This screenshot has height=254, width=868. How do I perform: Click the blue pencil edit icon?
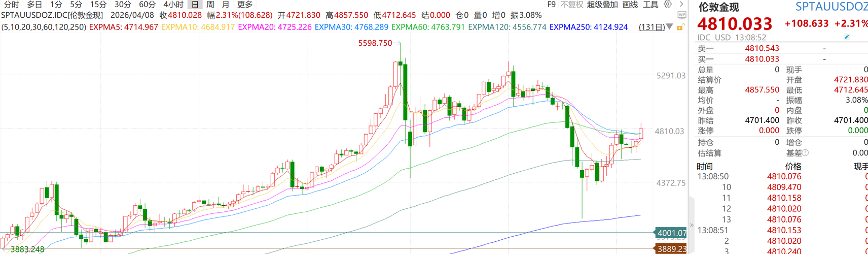[847, 37]
